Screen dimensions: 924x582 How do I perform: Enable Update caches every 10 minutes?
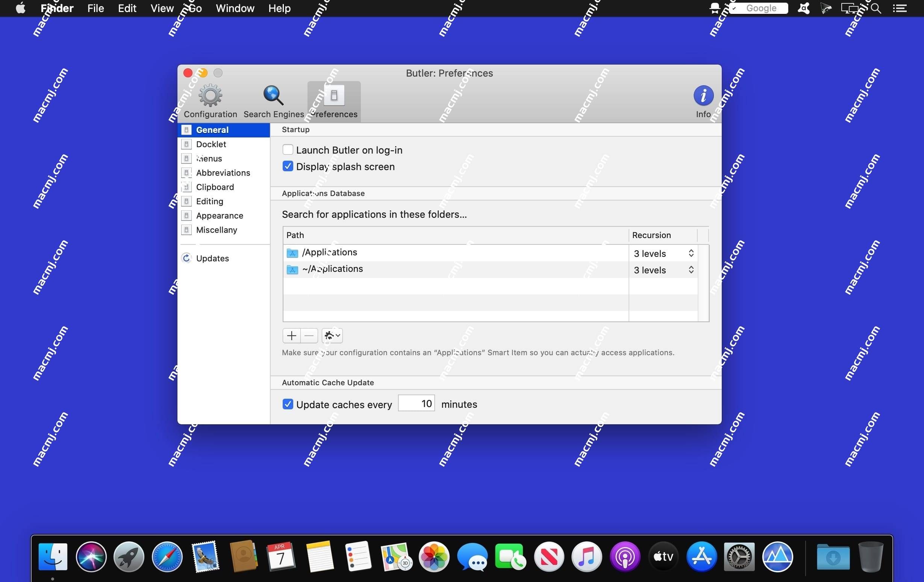pos(287,404)
